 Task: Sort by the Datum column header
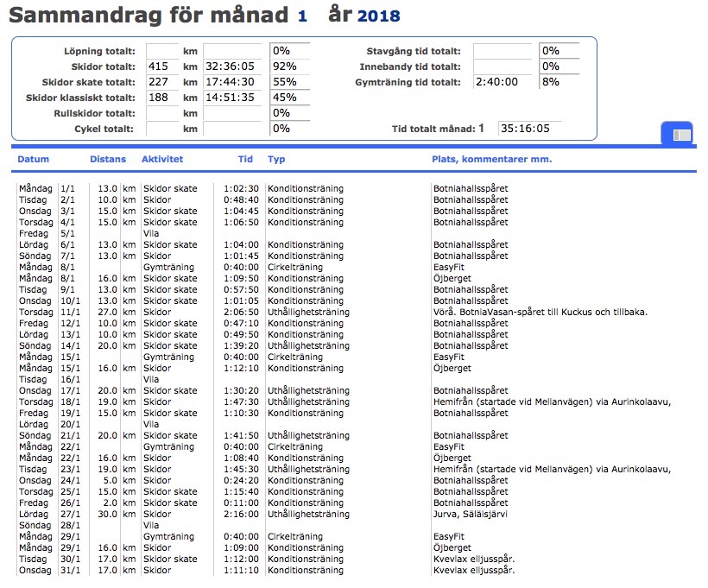(34, 160)
